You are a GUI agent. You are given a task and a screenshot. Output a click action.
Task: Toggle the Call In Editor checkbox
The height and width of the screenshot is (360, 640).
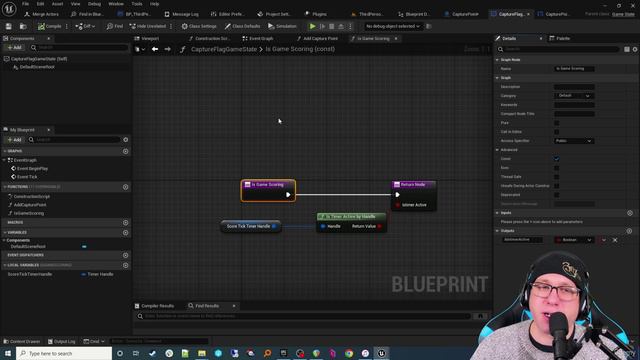pyautogui.click(x=557, y=132)
